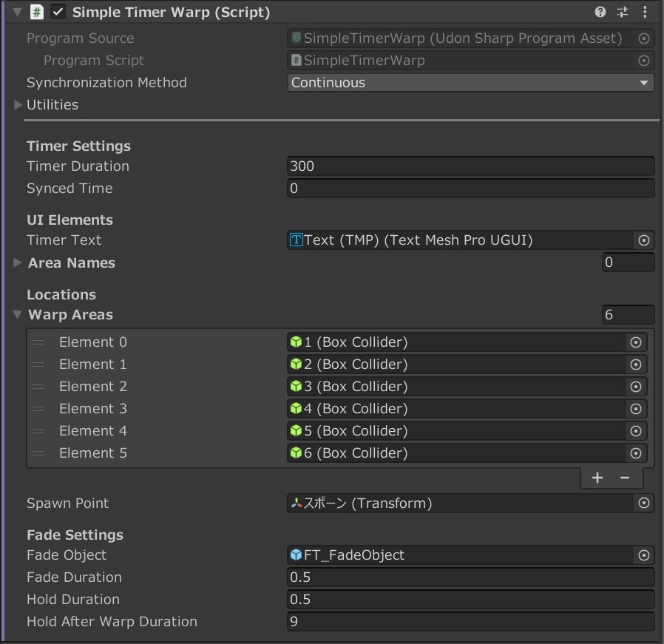Click the drag handle of Element 3

coord(38,409)
